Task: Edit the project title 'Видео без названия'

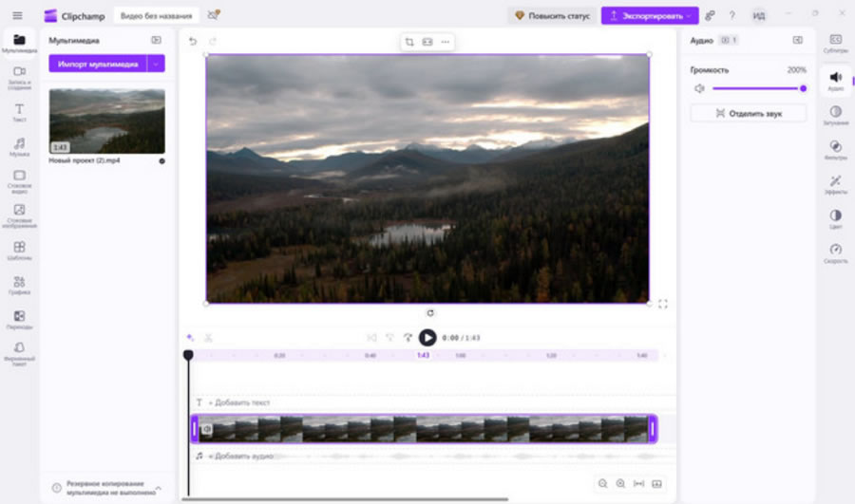Action: coord(156,16)
